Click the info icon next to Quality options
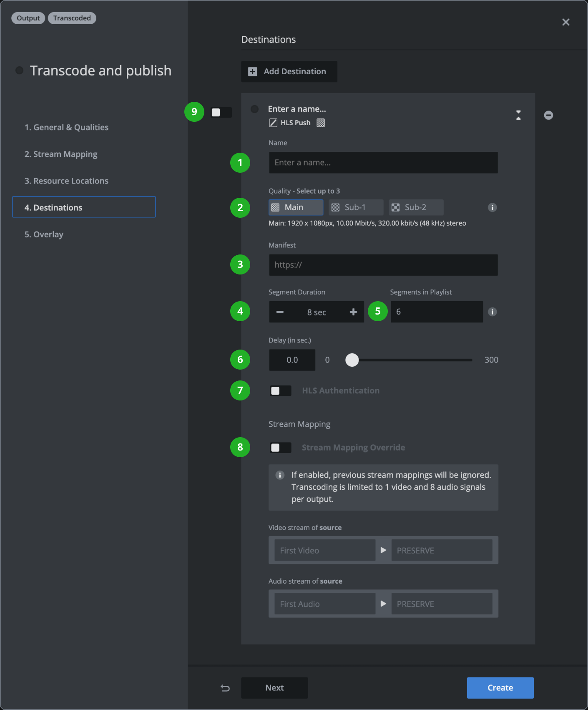 pyautogui.click(x=492, y=207)
